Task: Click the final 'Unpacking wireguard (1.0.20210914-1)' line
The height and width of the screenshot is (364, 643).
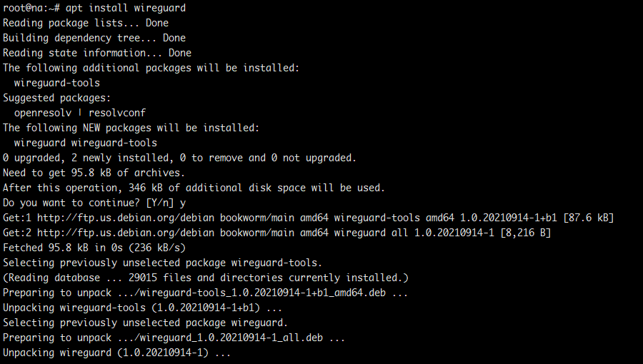Action: 117,353
